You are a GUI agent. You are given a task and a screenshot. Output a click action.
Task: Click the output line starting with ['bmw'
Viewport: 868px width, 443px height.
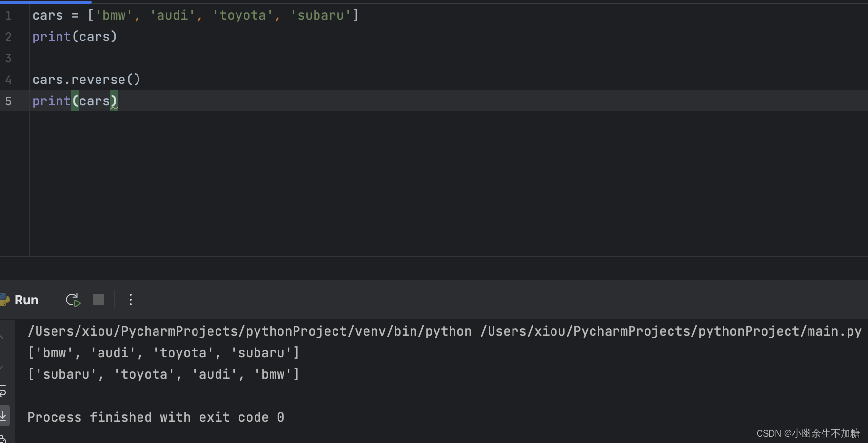[164, 353]
